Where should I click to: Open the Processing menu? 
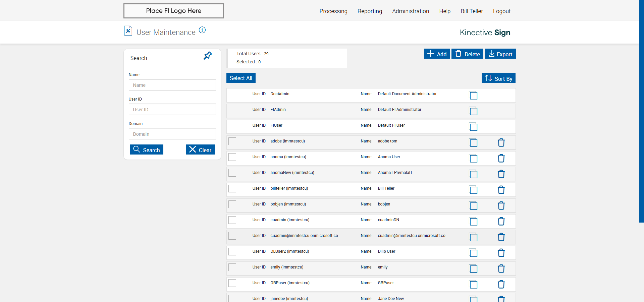(x=333, y=11)
